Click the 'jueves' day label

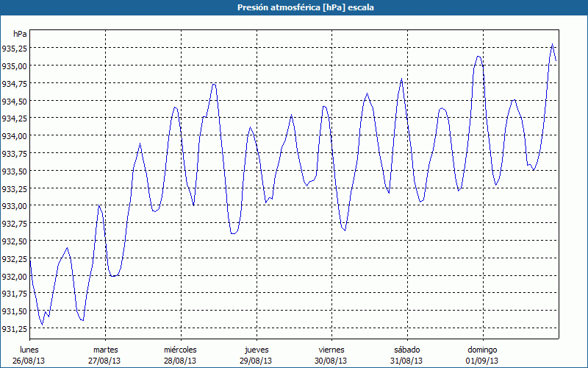coord(256,350)
